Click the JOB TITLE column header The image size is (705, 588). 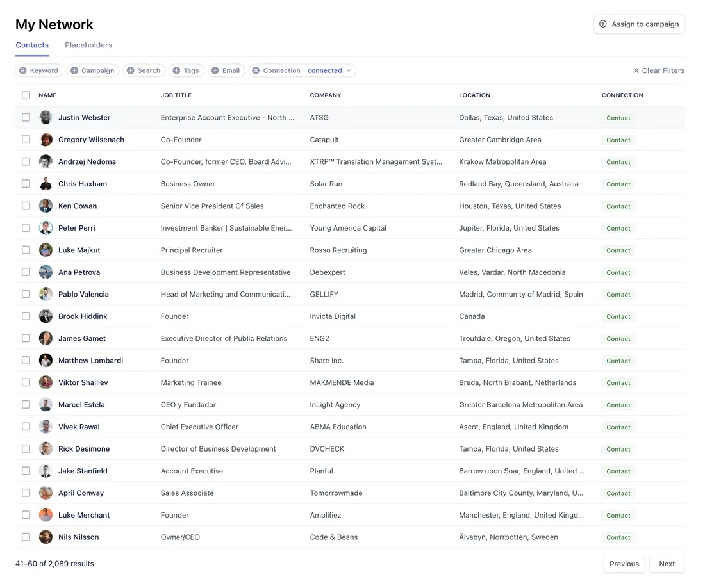tap(176, 95)
